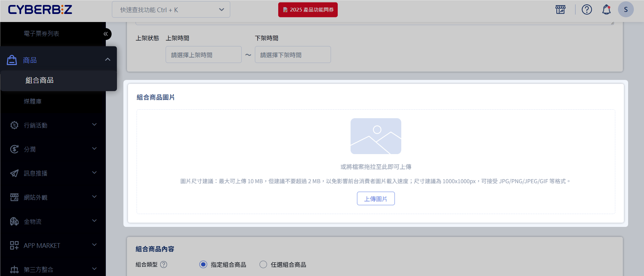Collapse the sidebar with double-arrow icon

click(x=106, y=34)
